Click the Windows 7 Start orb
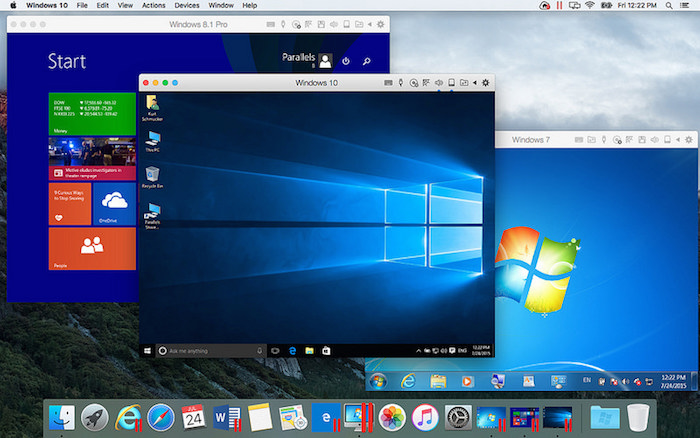The width and height of the screenshot is (700, 438). [x=379, y=382]
